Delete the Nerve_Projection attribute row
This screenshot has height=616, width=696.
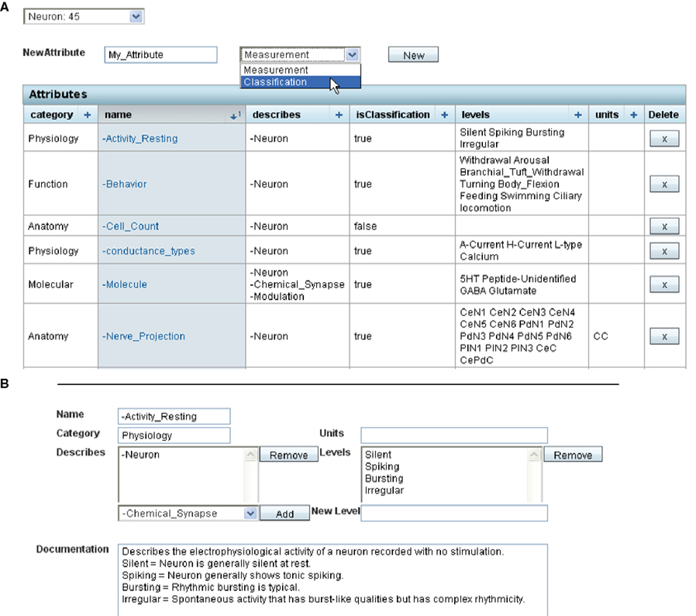tap(664, 336)
